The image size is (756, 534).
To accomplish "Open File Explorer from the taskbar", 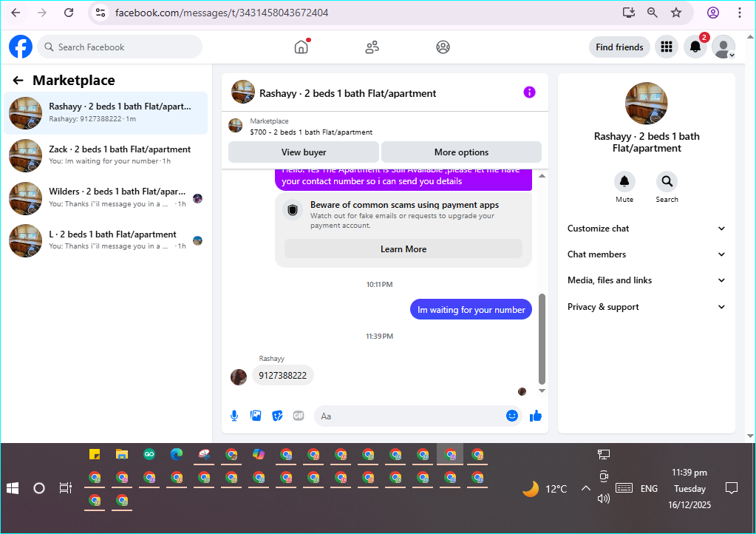I will click(x=121, y=454).
